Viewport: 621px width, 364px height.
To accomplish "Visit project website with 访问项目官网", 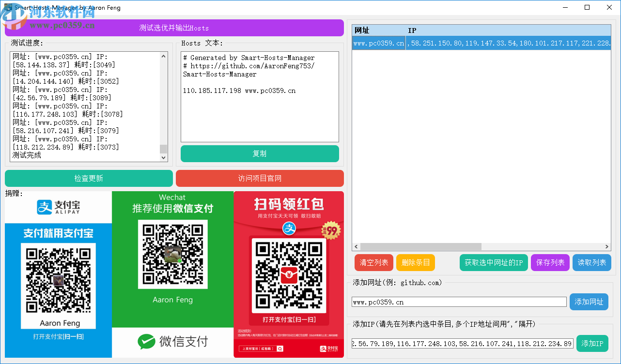I will pyautogui.click(x=260, y=178).
